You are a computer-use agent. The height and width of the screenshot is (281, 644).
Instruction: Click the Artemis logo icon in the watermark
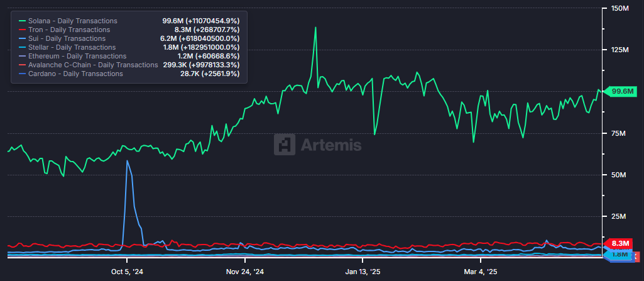click(x=285, y=145)
